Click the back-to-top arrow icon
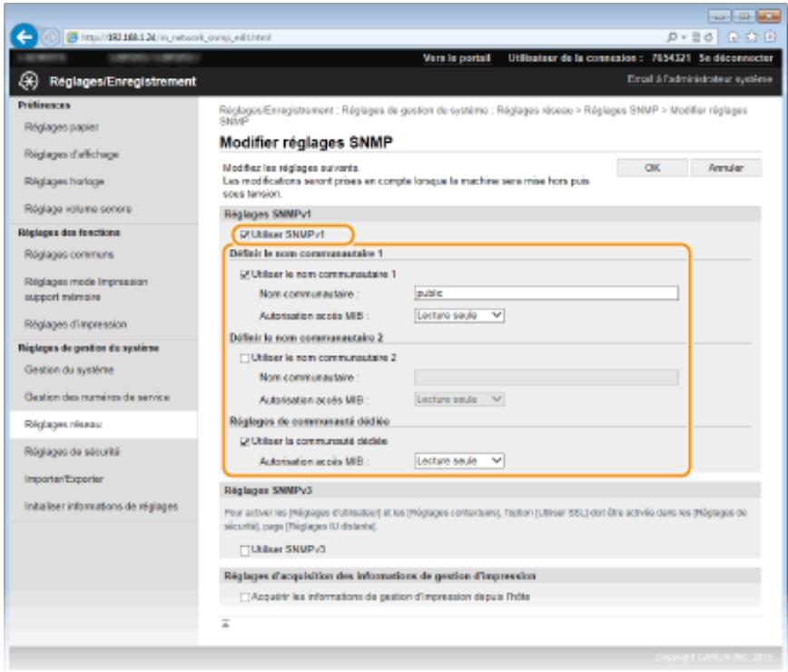This screenshot has width=788, height=672. pos(226,624)
